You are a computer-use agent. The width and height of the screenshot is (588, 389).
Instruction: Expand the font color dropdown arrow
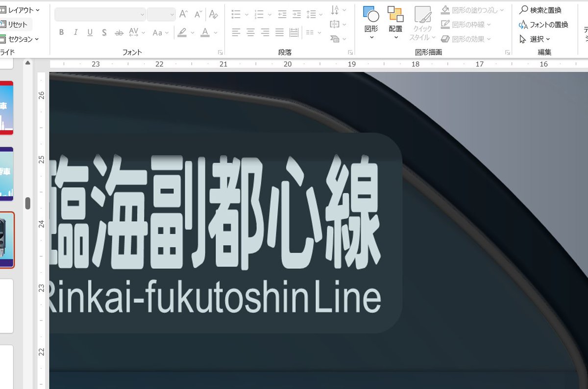[x=215, y=33]
